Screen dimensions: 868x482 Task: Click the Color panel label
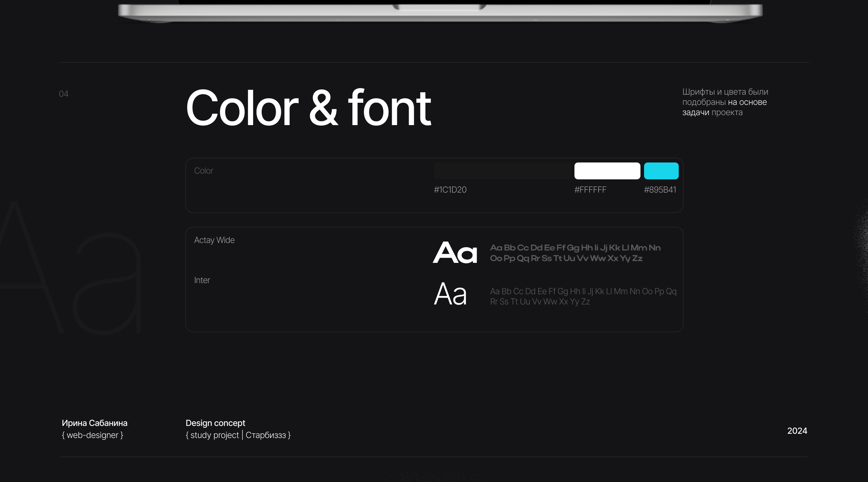point(203,171)
